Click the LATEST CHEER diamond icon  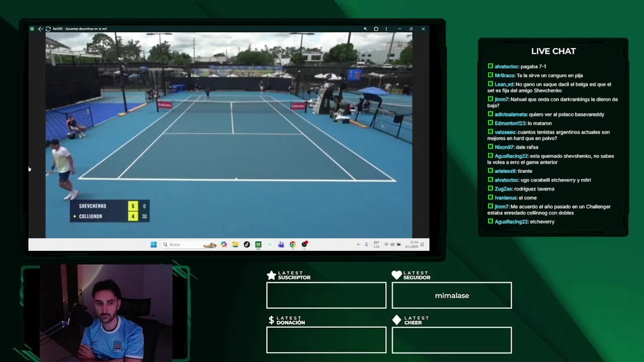pyautogui.click(x=396, y=320)
